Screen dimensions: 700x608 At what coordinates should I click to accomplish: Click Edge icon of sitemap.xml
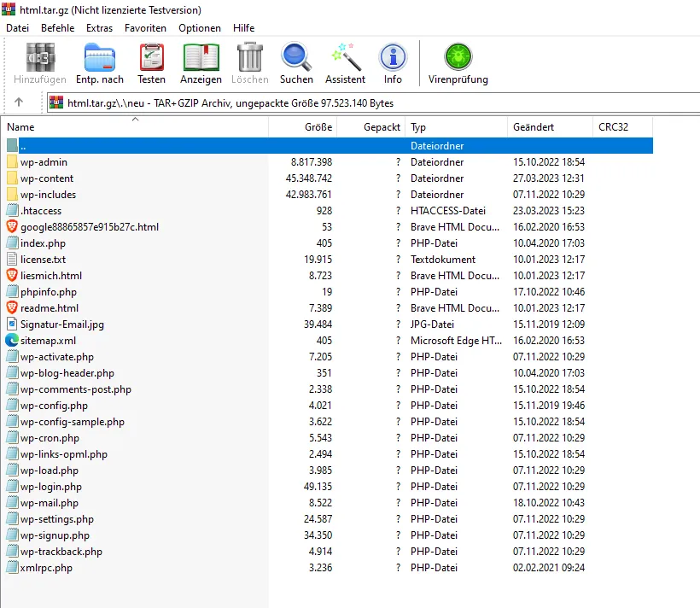coord(12,341)
